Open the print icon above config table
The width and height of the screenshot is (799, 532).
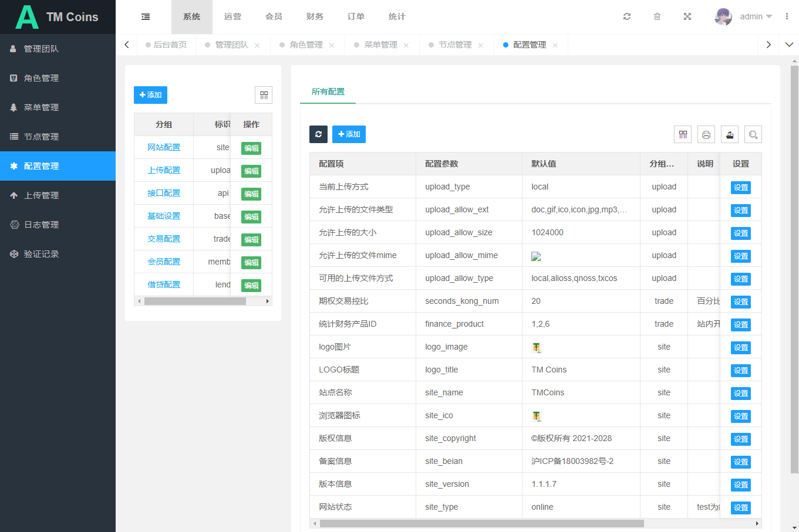click(706, 135)
